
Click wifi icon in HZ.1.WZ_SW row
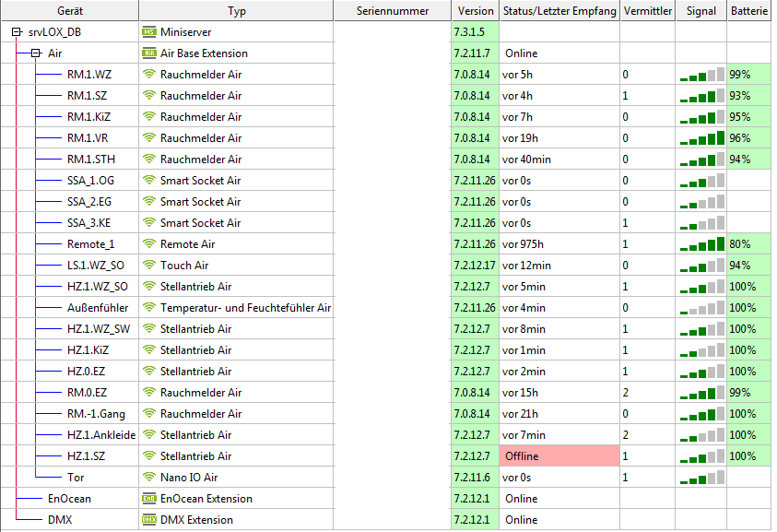point(149,329)
